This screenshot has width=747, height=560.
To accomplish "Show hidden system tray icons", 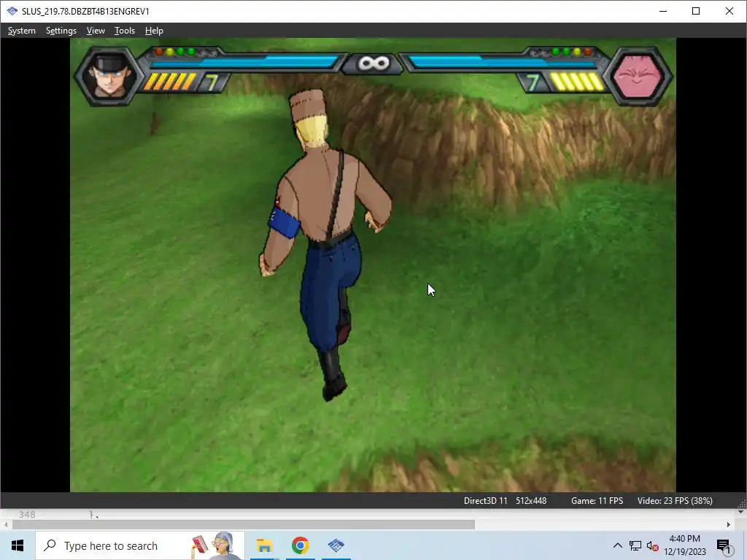I will click(x=617, y=545).
